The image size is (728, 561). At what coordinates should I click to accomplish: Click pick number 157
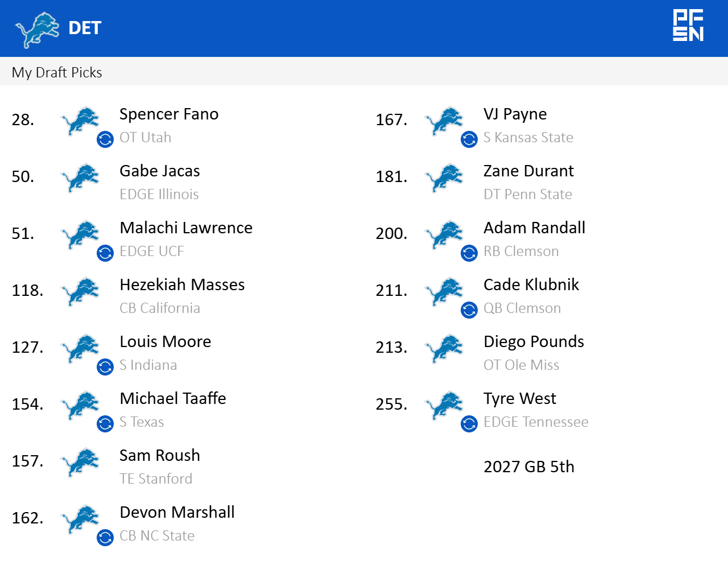[x=27, y=461]
